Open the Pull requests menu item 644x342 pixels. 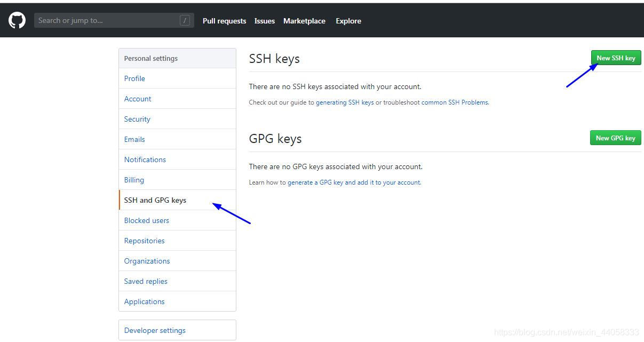pyautogui.click(x=224, y=21)
